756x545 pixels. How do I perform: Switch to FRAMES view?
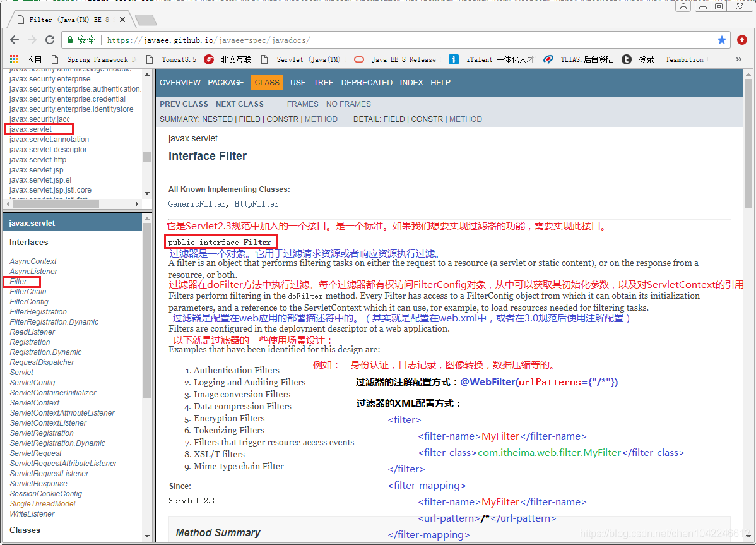tap(302, 104)
